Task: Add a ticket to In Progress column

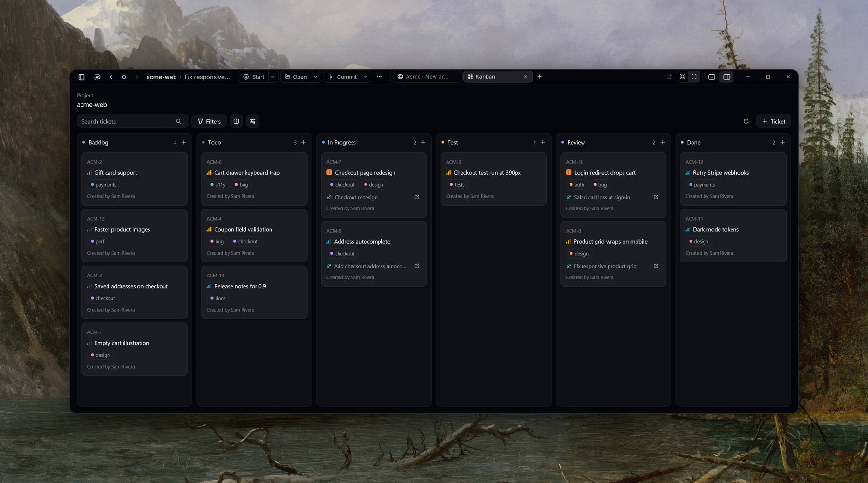Action: click(x=423, y=142)
